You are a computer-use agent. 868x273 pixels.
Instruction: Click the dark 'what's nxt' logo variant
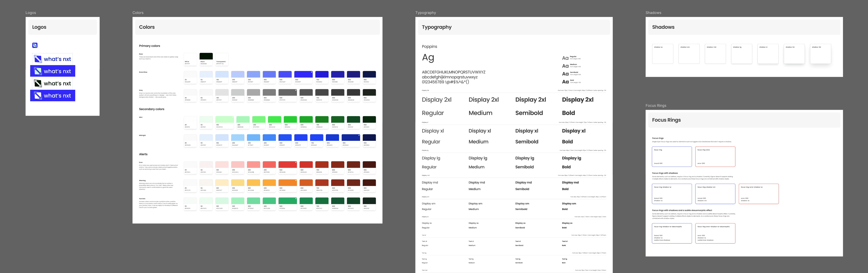pos(53,83)
